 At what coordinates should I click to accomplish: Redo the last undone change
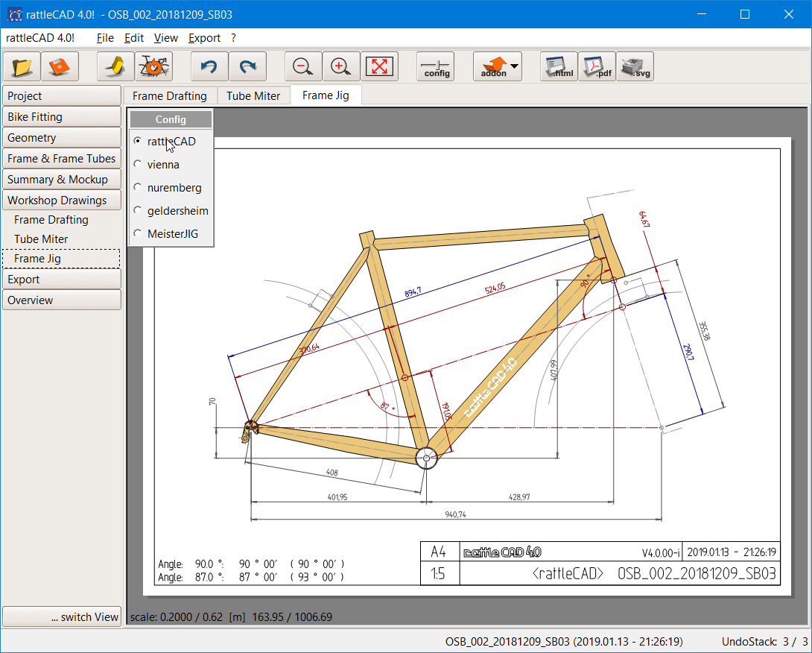click(x=247, y=66)
